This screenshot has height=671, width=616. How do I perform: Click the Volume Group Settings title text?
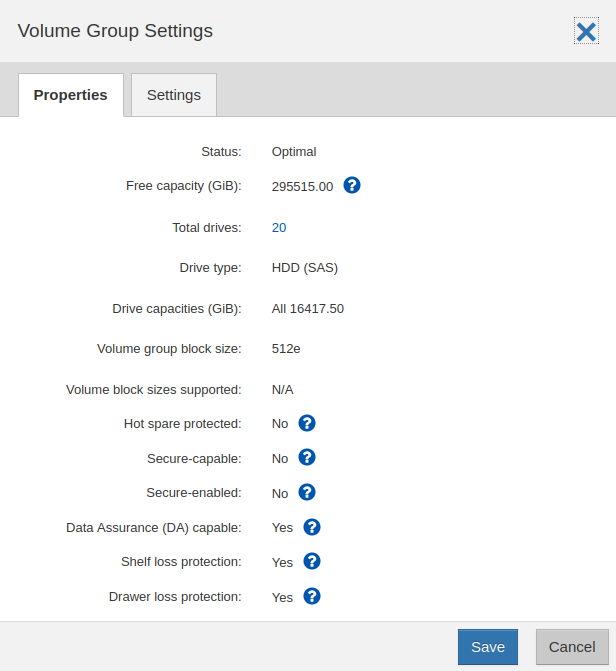point(115,31)
